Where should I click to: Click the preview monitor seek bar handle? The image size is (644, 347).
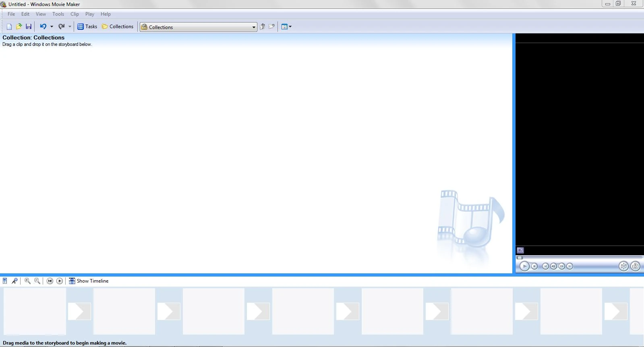point(520,258)
